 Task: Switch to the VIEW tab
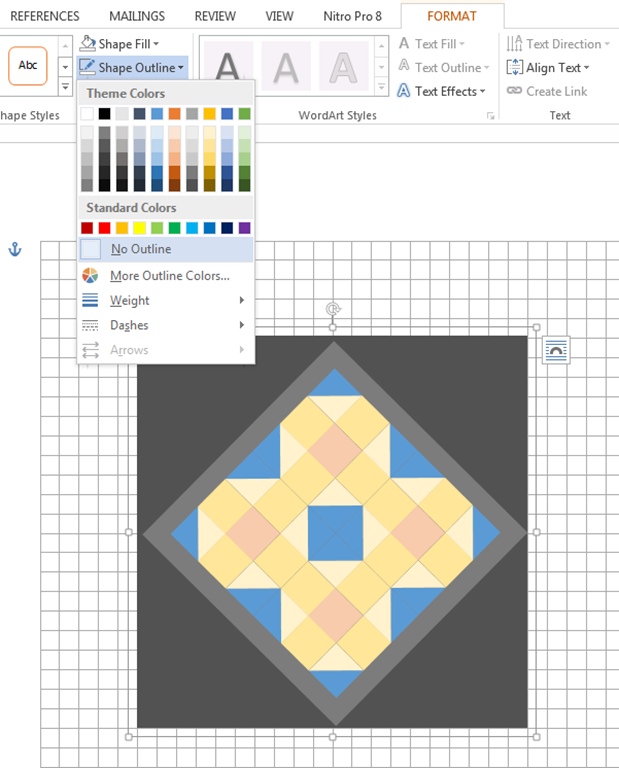pyautogui.click(x=280, y=16)
